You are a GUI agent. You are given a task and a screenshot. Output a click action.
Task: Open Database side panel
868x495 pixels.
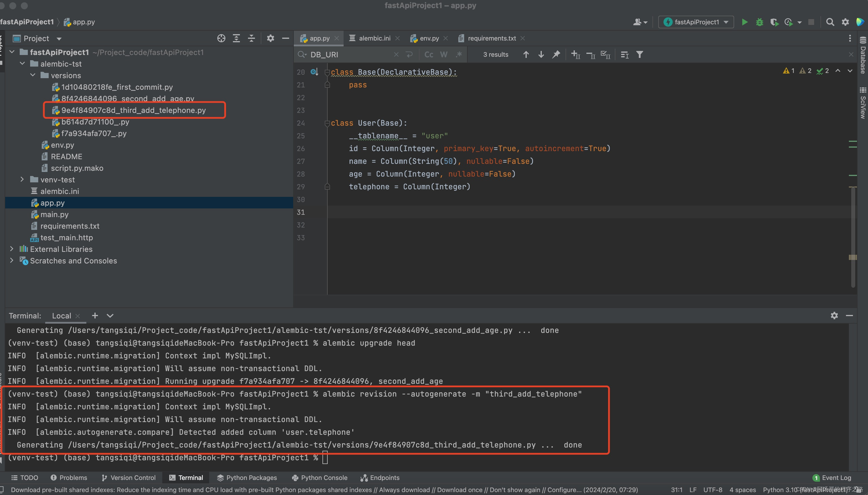(862, 55)
